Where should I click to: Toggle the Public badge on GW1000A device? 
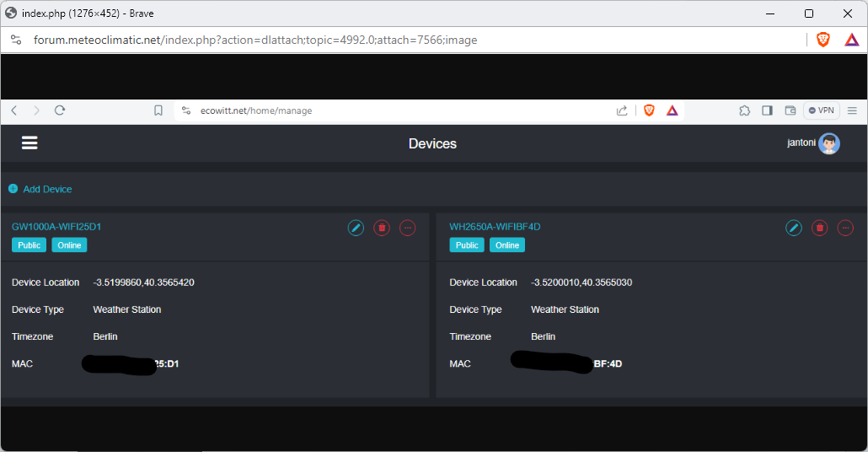(x=29, y=245)
